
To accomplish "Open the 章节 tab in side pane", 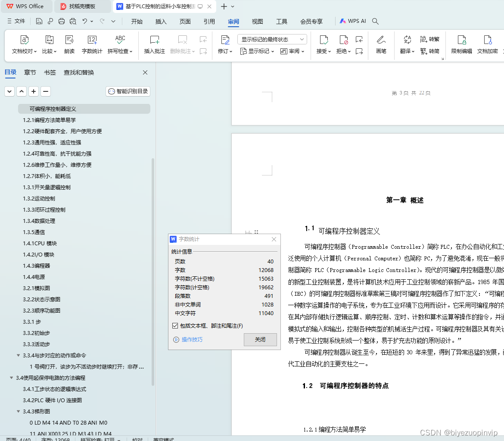I will pyautogui.click(x=30, y=73).
